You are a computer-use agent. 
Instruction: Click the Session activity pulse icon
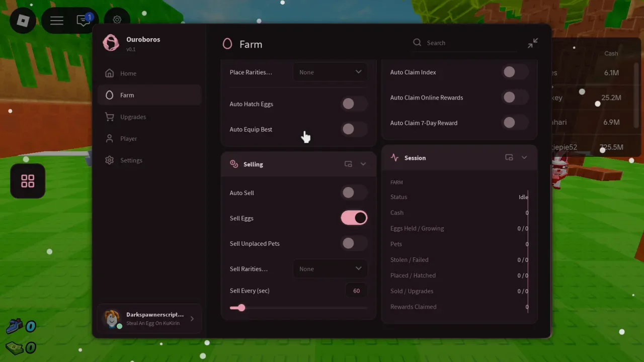pyautogui.click(x=394, y=158)
